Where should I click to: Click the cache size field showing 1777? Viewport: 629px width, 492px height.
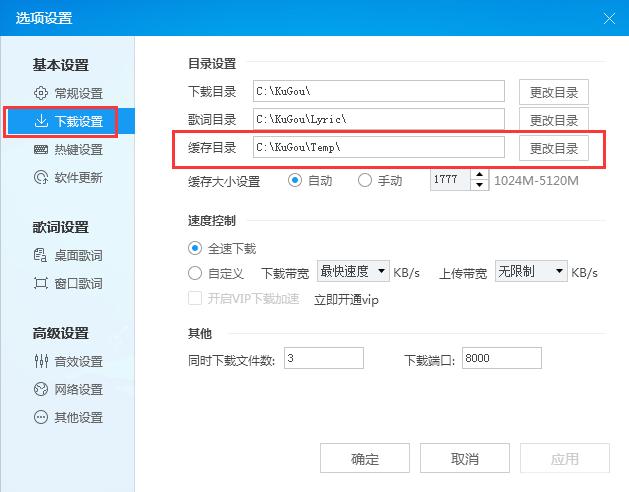[450, 180]
